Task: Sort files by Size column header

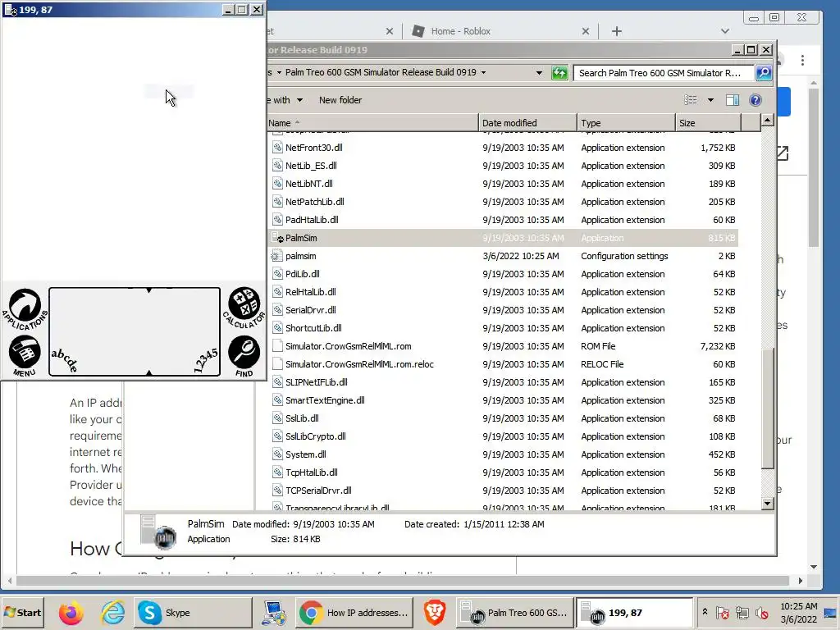Action: 708,123
